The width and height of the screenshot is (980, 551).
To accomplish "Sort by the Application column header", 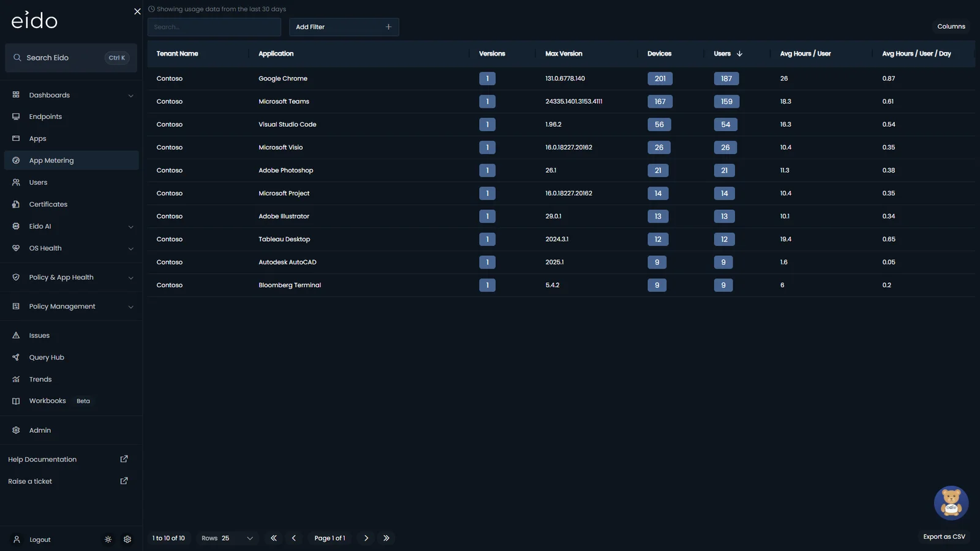I will (x=276, y=54).
